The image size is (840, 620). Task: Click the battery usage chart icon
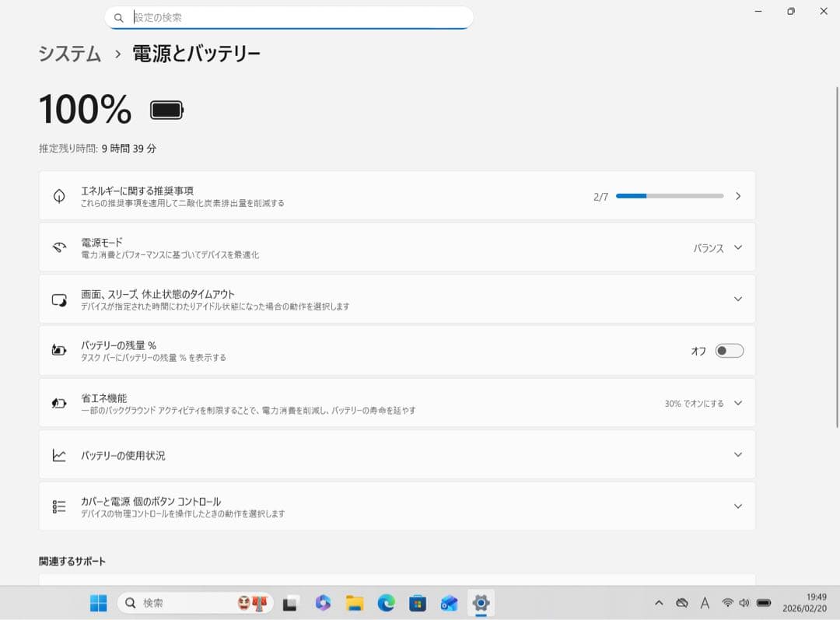(x=58, y=454)
